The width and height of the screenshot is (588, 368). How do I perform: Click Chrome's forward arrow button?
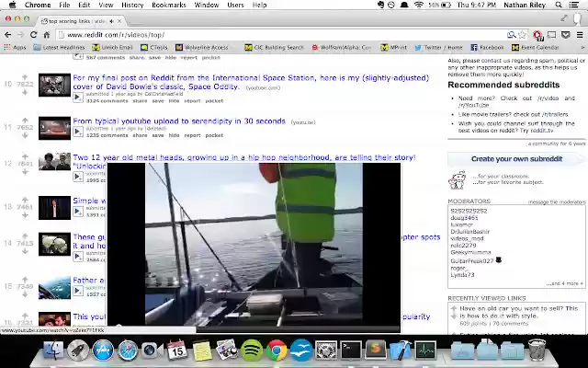coord(20,35)
